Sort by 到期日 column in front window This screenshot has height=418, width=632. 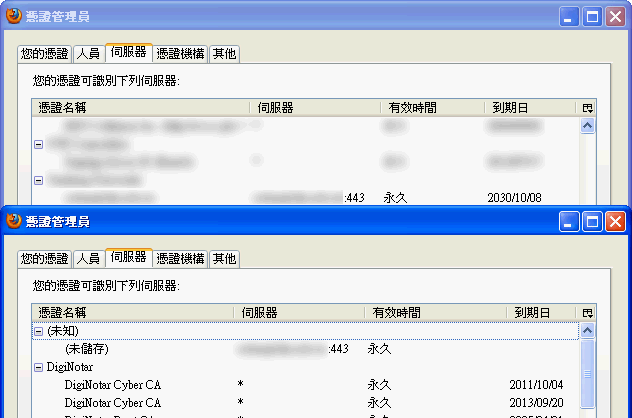pos(541,313)
